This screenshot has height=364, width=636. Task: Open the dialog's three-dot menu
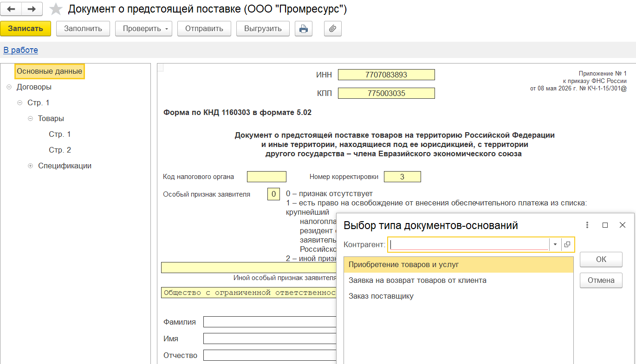[x=587, y=225]
